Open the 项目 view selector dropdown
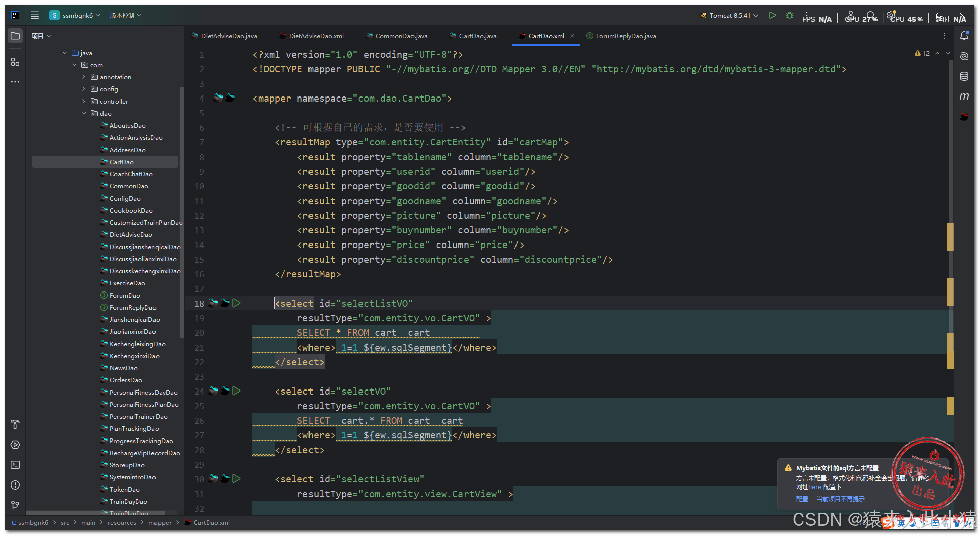Viewport: 980px width, 536px height. pos(42,36)
